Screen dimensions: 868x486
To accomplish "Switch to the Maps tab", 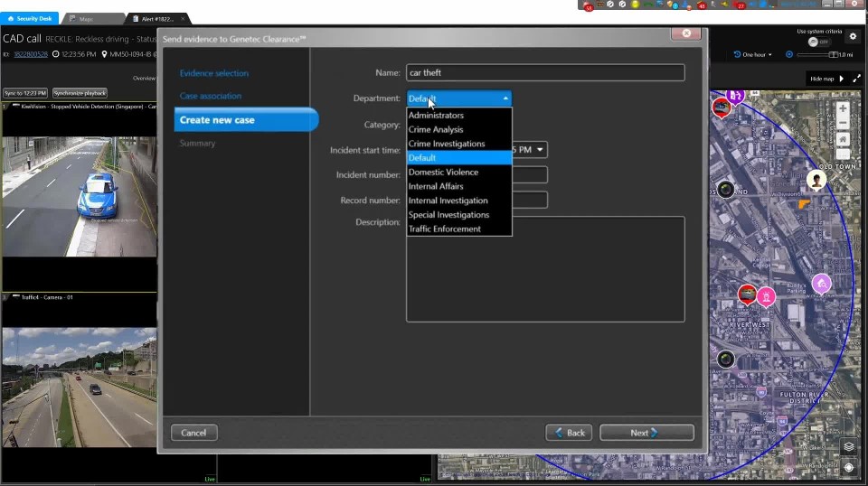I will coord(91,19).
